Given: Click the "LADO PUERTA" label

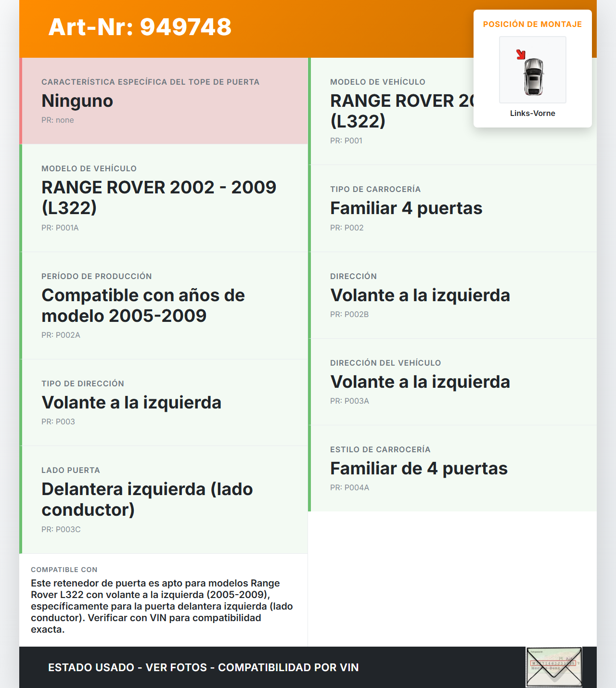Looking at the screenshot, I should [71, 470].
